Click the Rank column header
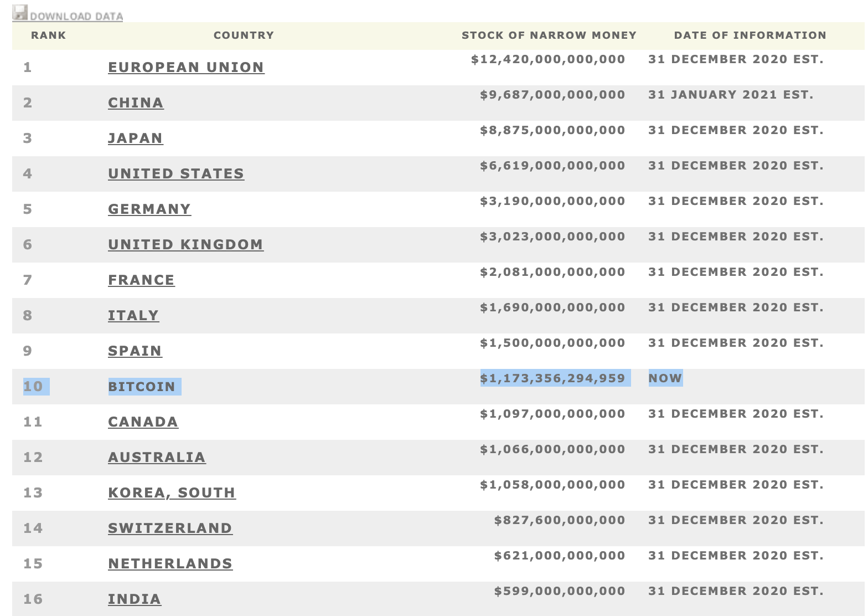Screen dimensions: 868x616 click(49, 35)
